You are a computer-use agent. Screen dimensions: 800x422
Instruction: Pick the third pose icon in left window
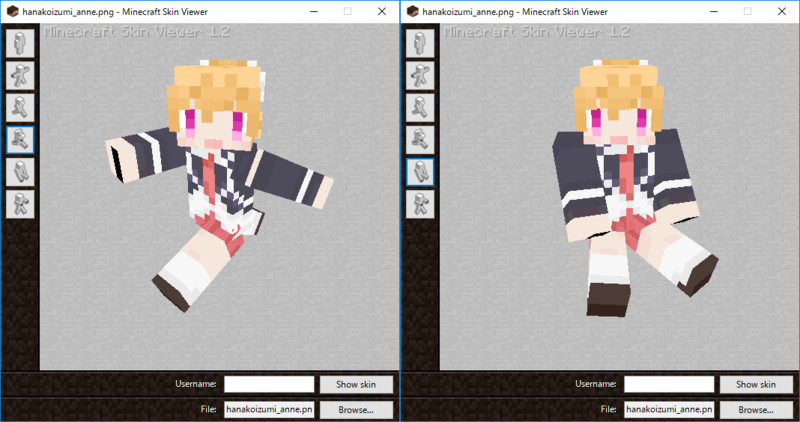(x=20, y=108)
